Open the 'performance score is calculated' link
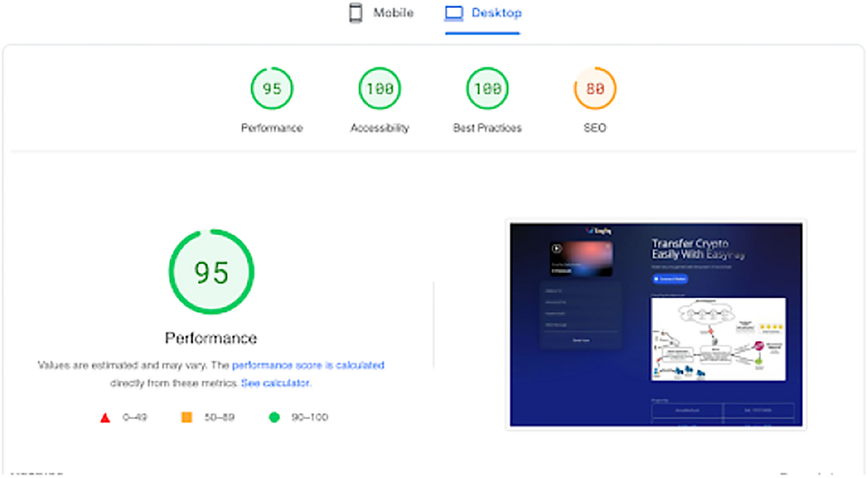Screen dimensions: 868x478 (308, 365)
